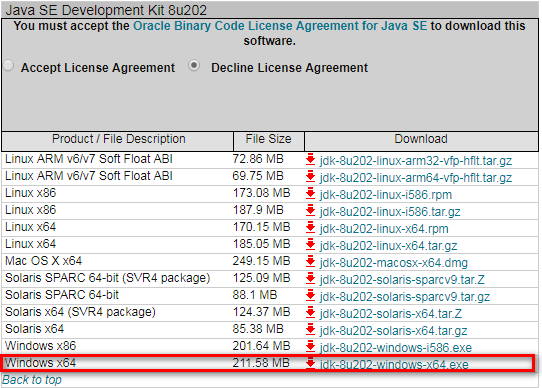Download jdk-8u202-windows-x64.exe file
Image resolution: width=542 pixels, height=388 pixels.
coord(394,364)
